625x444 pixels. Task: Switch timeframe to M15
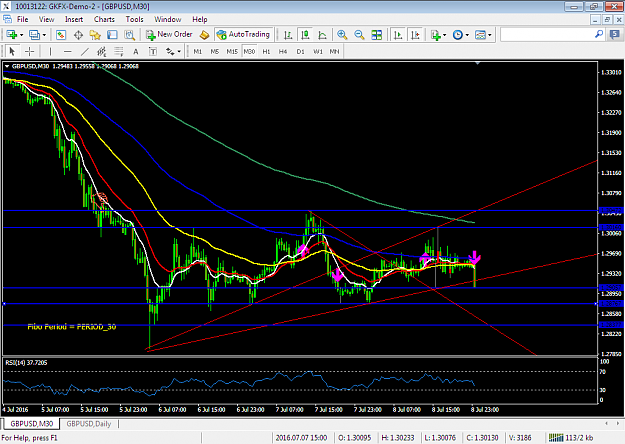(x=232, y=51)
